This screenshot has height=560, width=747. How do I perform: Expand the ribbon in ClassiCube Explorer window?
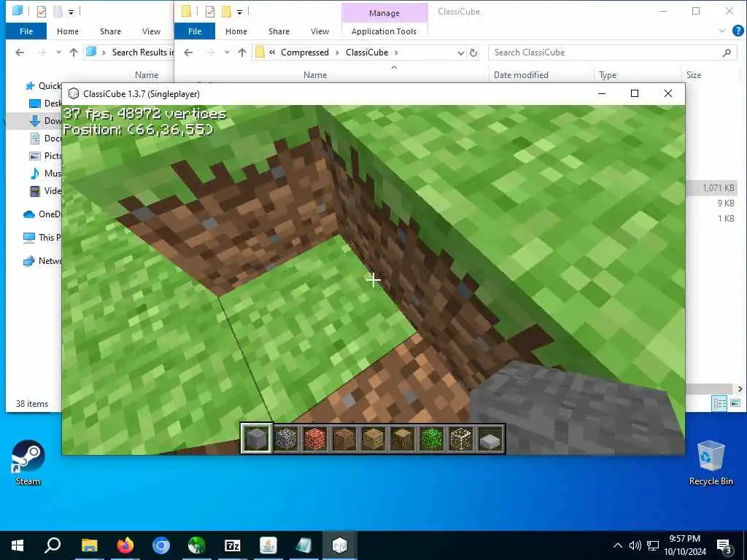point(721,31)
